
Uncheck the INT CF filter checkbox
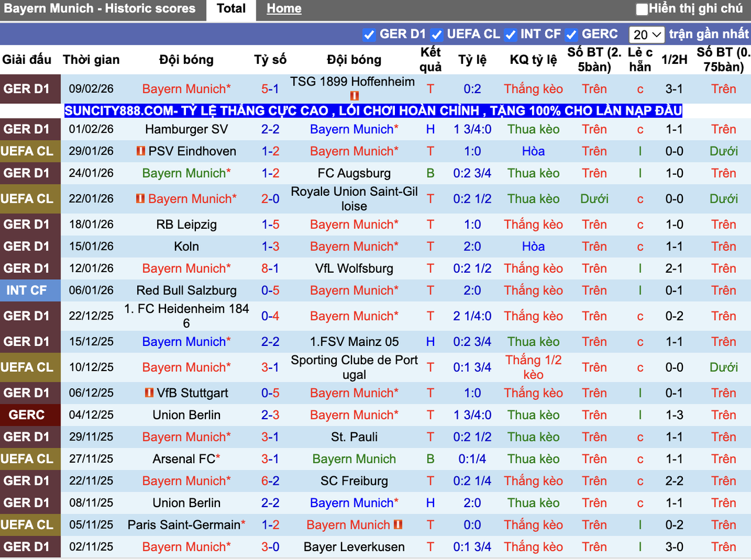coord(510,35)
